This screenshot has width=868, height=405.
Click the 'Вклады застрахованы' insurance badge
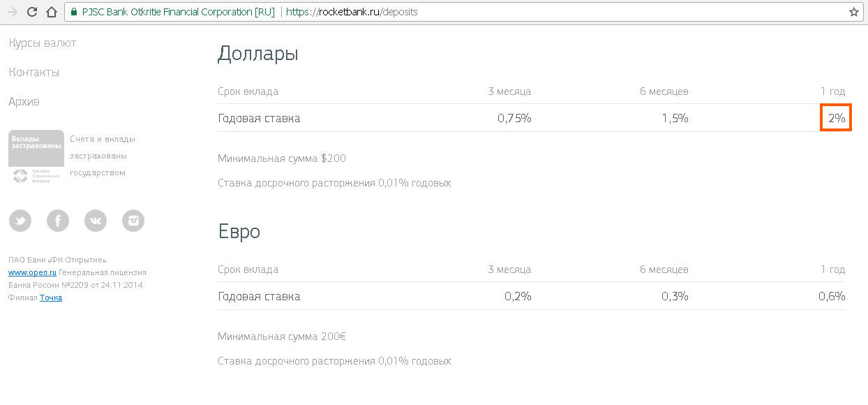pos(36,158)
